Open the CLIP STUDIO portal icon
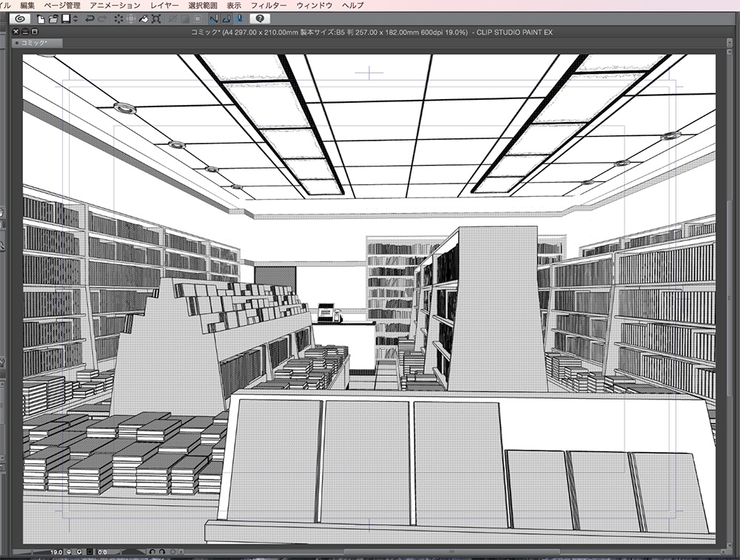740x560 pixels. (21, 20)
